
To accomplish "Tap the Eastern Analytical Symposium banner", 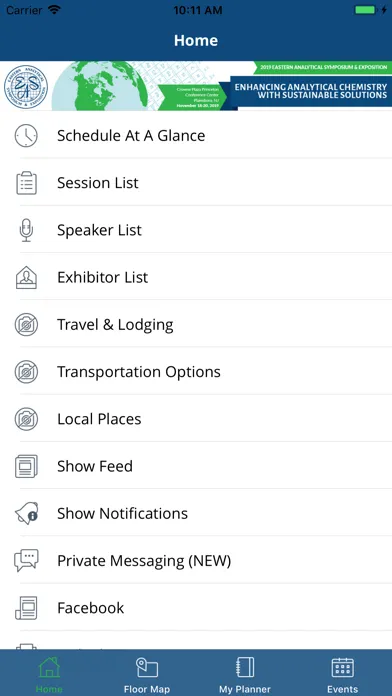I will [196, 86].
